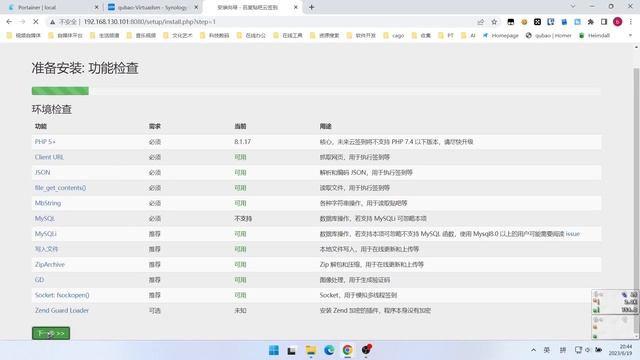Expand the cago bookmark folder
This screenshot has width=640, height=360.
point(393,36)
